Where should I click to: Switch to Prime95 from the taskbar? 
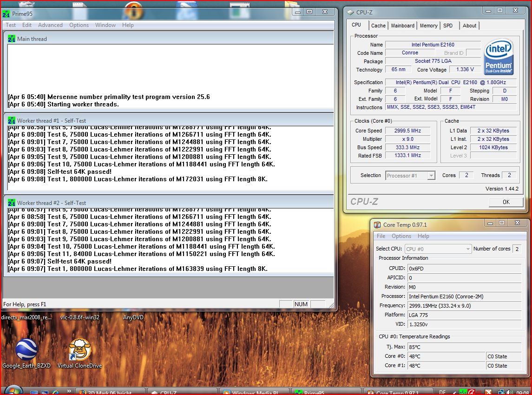coord(326,392)
